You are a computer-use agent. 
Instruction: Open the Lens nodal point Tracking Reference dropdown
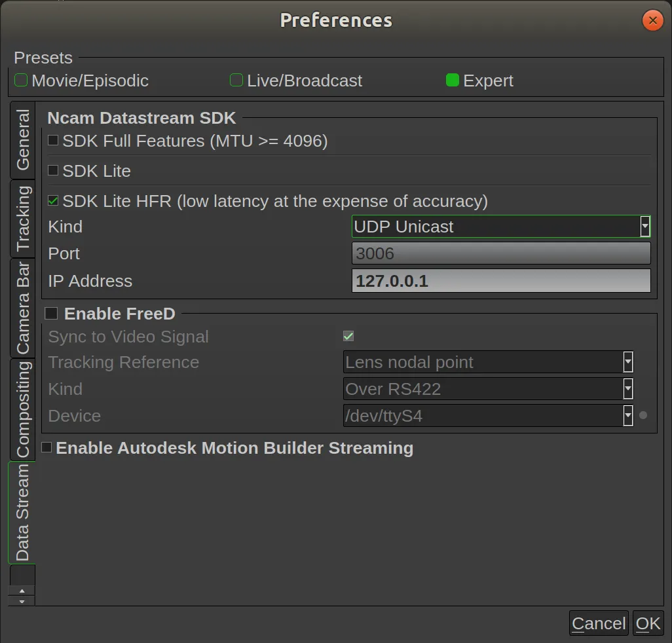coord(488,362)
